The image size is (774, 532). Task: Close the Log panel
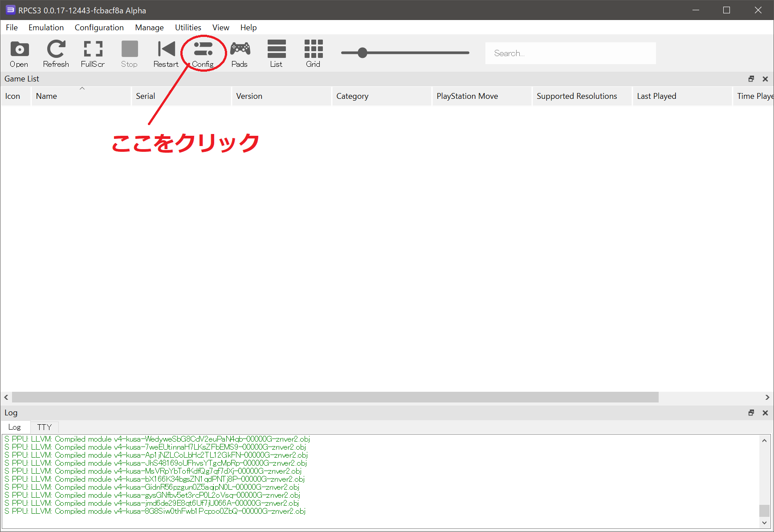pos(765,413)
